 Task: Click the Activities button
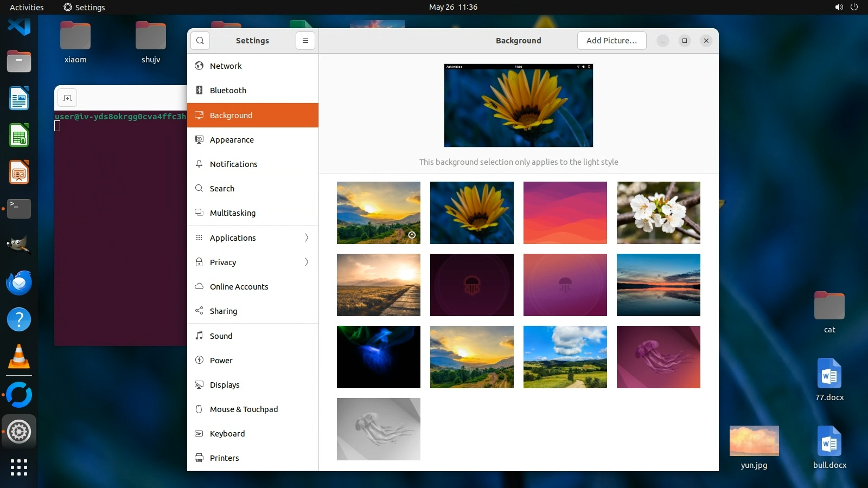(27, 7)
